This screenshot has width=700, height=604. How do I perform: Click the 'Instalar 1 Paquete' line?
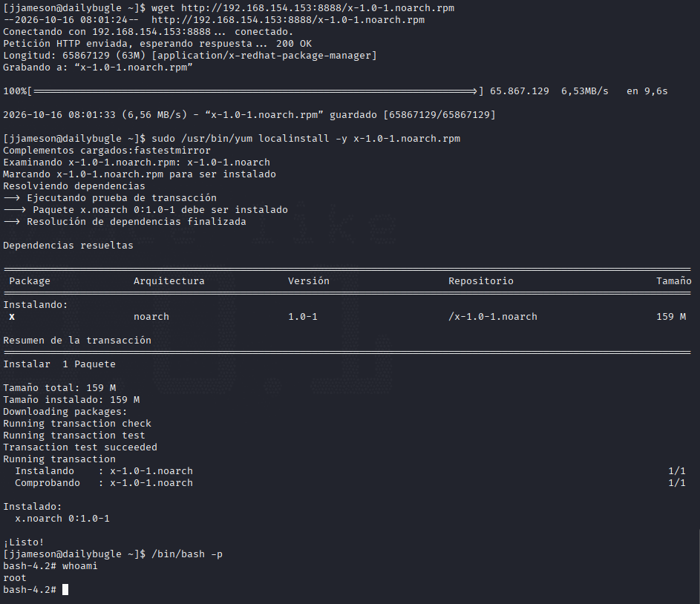click(x=59, y=364)
